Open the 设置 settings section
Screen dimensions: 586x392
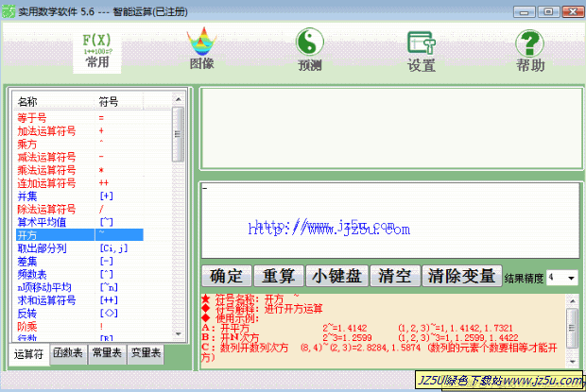click(x=421, y=50)
